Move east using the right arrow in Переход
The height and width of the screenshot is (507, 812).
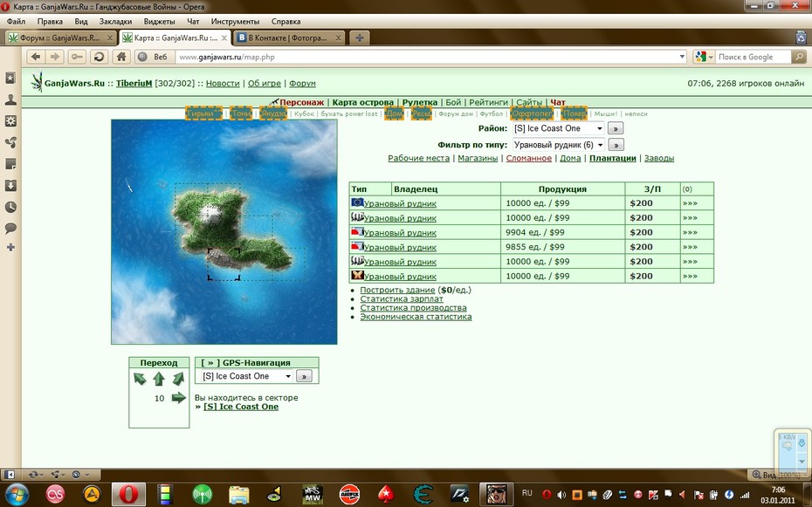[179, 398]
